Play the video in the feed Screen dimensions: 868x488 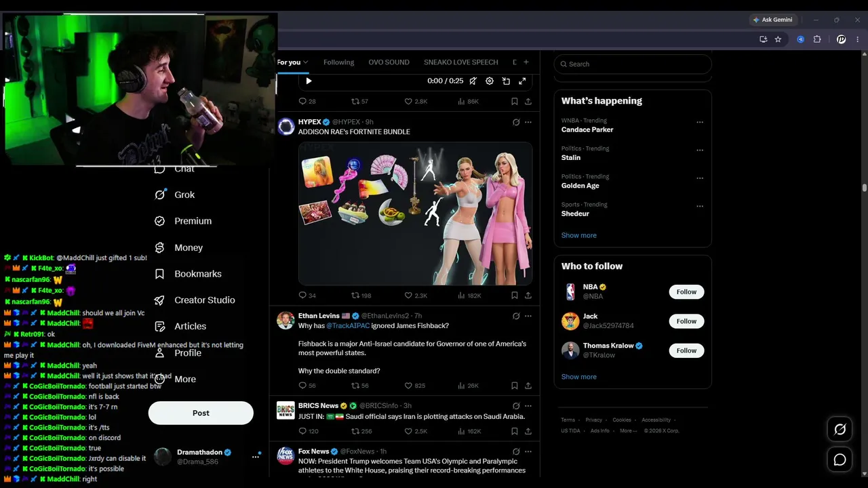pos(309,81)
